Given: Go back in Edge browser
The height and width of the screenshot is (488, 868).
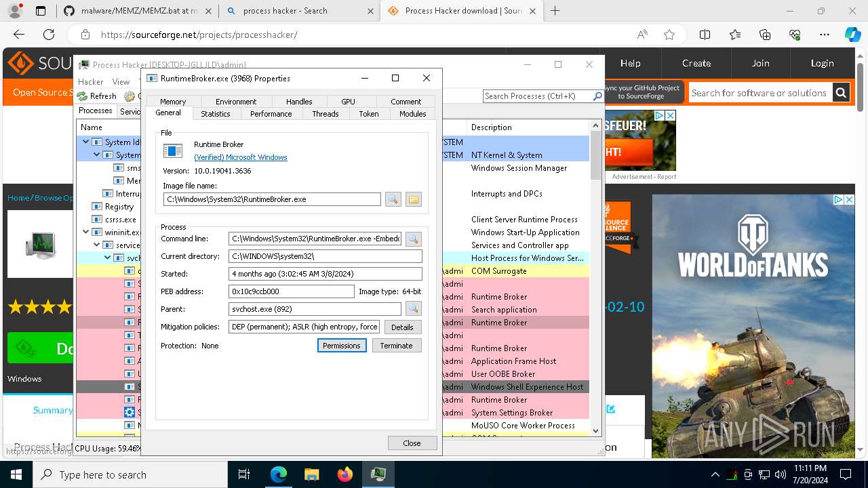Looking at the screenshot, I should [19, 35].
